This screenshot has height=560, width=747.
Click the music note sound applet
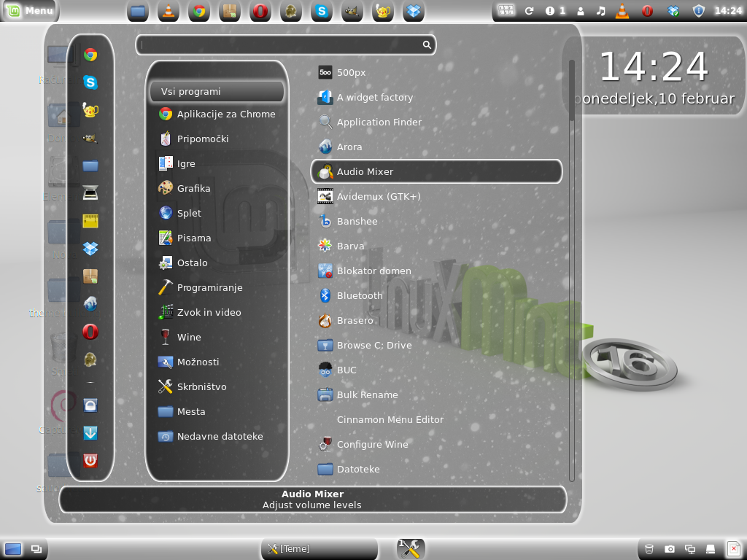601,10
